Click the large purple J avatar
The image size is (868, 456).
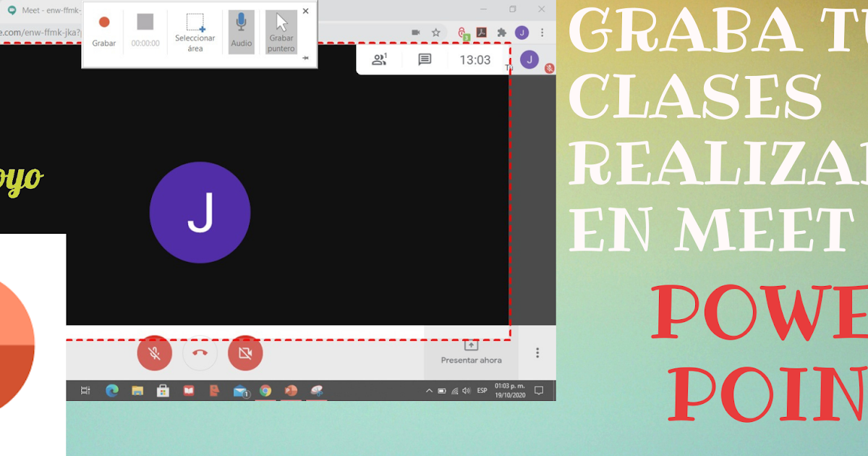pyautogui.click(x=200, y=212)
